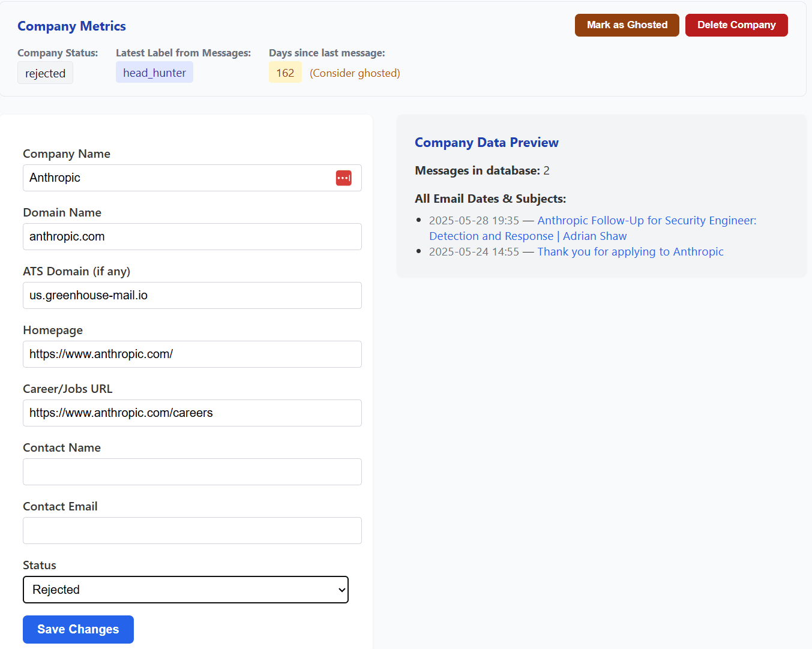
Task: Click the red password manager icon in Company Name
Action: [343, 178]
